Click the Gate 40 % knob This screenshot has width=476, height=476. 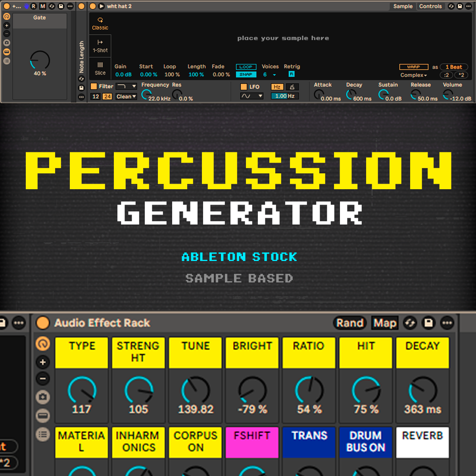(40, 60)
